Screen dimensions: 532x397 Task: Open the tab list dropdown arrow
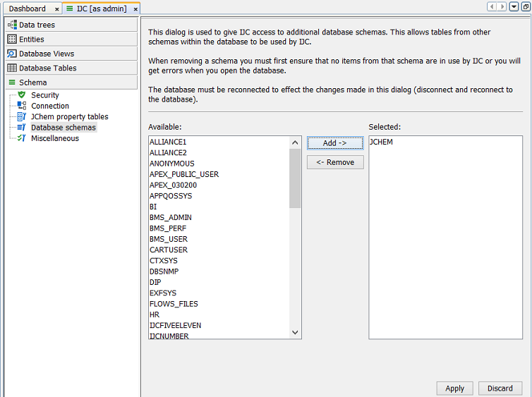coord(514,6)
